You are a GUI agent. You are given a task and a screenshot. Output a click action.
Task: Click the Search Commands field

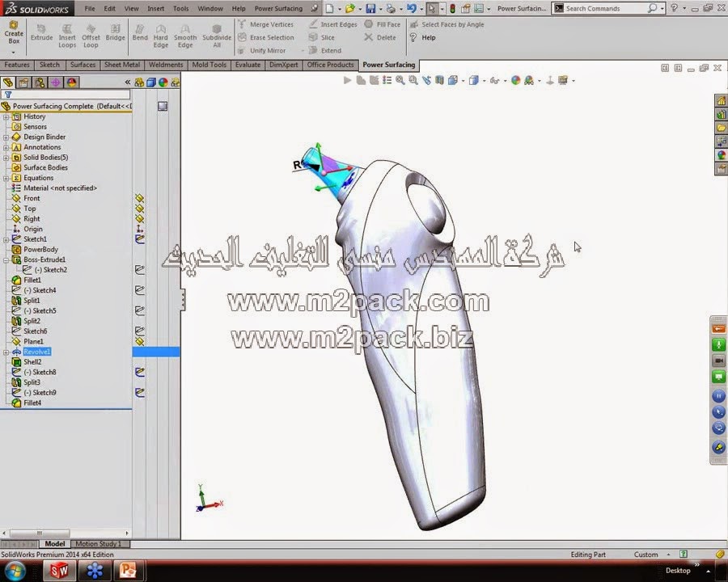pos(606,8)
